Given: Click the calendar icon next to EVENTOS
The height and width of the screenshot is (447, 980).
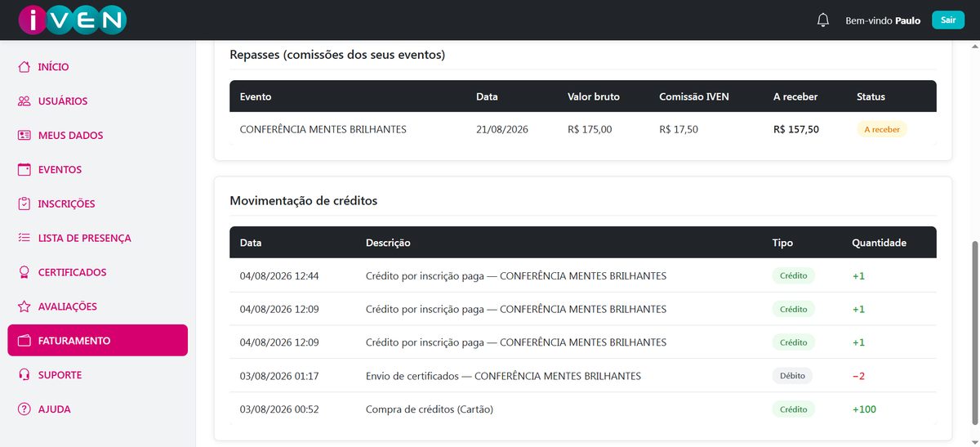Looking at the screenshot, I should (x=24, y=170).
